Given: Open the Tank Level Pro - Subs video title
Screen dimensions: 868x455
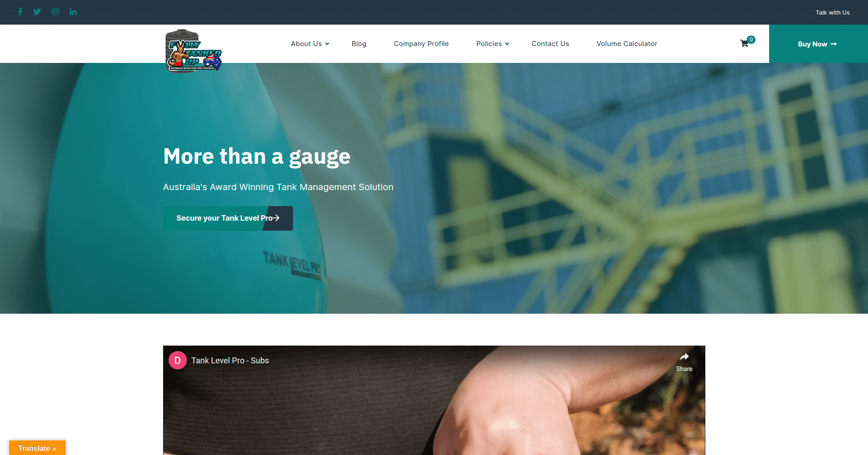Looking at the screenshot, I should [x=230, y=361].
